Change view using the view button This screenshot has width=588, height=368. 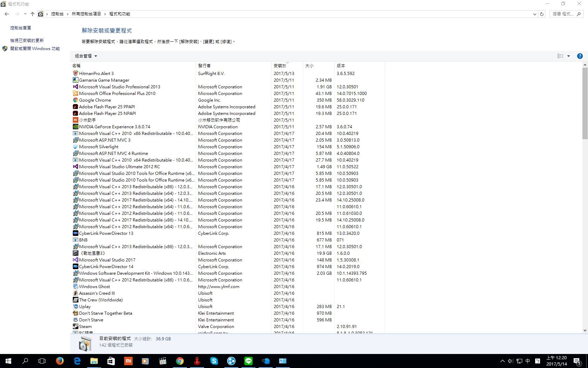click(560, 56)
